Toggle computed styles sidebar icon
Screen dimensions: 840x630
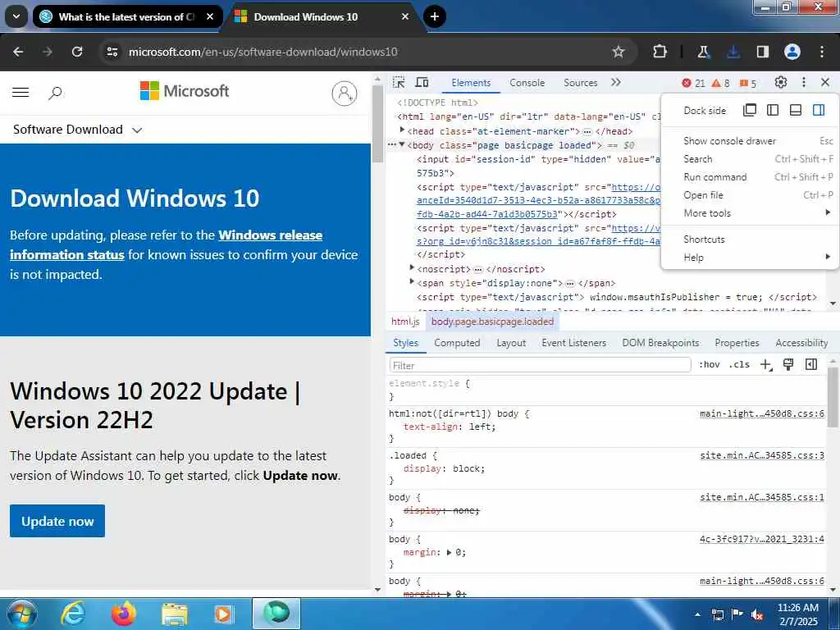[x=811, y=365]
